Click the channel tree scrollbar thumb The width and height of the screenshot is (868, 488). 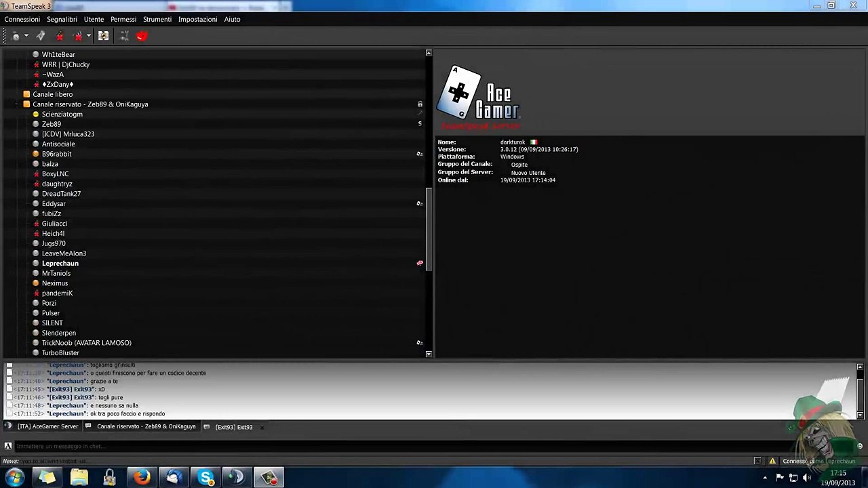[429, 230]
